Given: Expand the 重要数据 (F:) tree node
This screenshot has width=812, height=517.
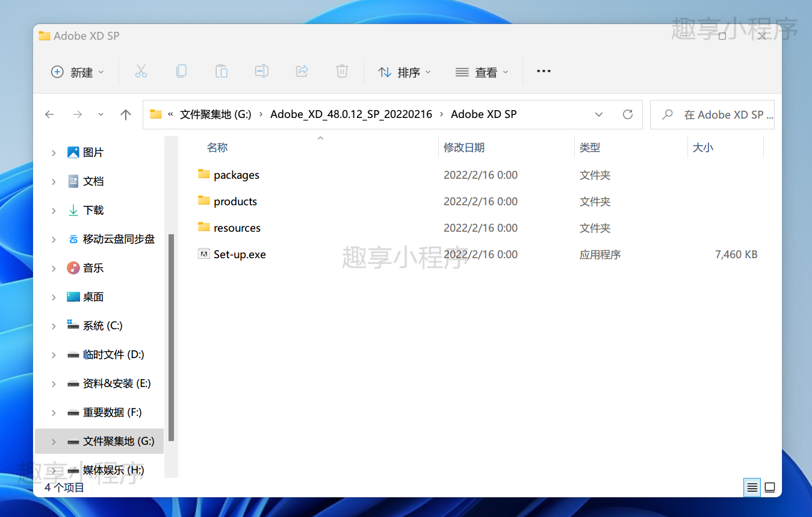Looking at the screenshot, I should pyautogui.click(x=54, y=413).
